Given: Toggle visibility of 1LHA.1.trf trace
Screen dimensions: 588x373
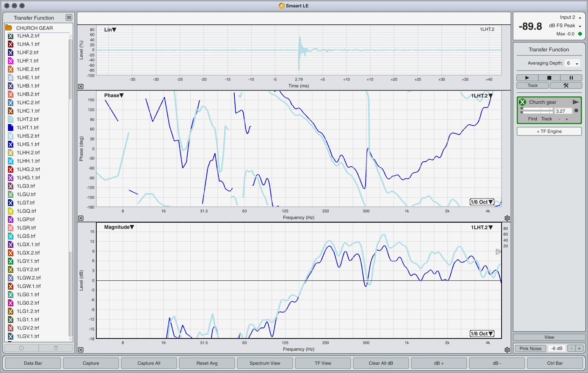Looking at the screenshot, I should 11,44.
